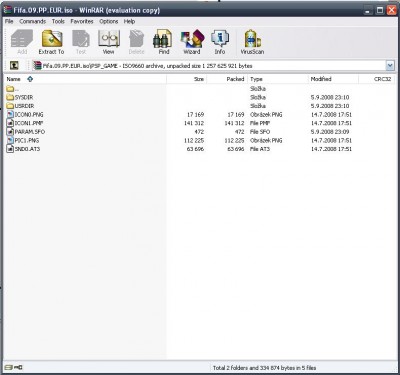Go up one folder level button

coord(14,65)
